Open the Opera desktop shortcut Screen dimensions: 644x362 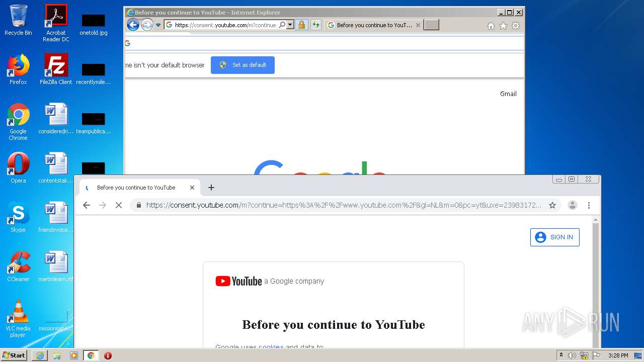click(18, 168)
